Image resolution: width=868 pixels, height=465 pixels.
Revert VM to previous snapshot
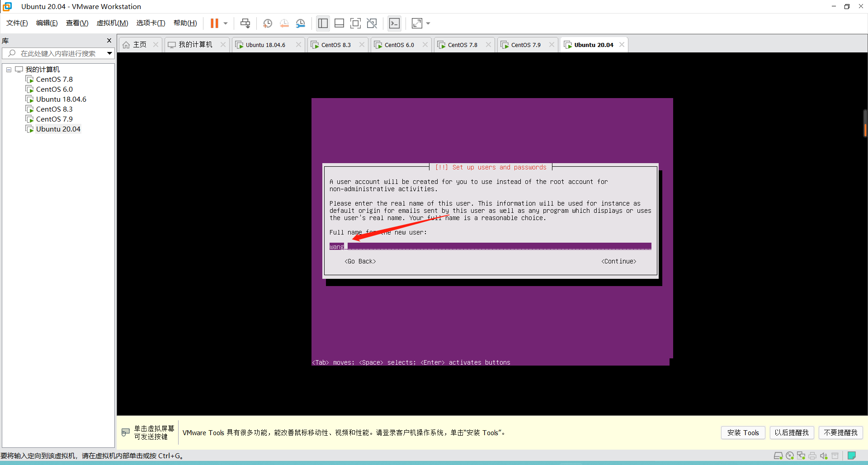click(x=284, y=23)
